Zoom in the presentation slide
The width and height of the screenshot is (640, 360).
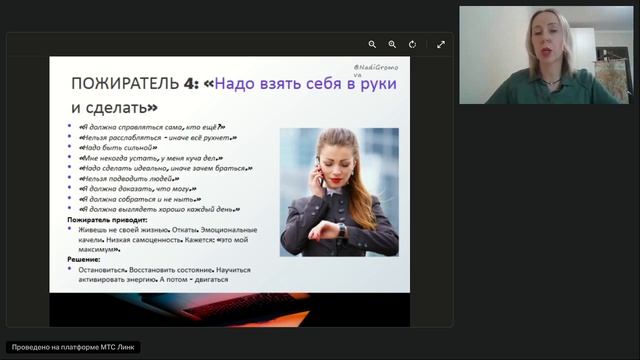pyautogui.click(x=392, y=44)
